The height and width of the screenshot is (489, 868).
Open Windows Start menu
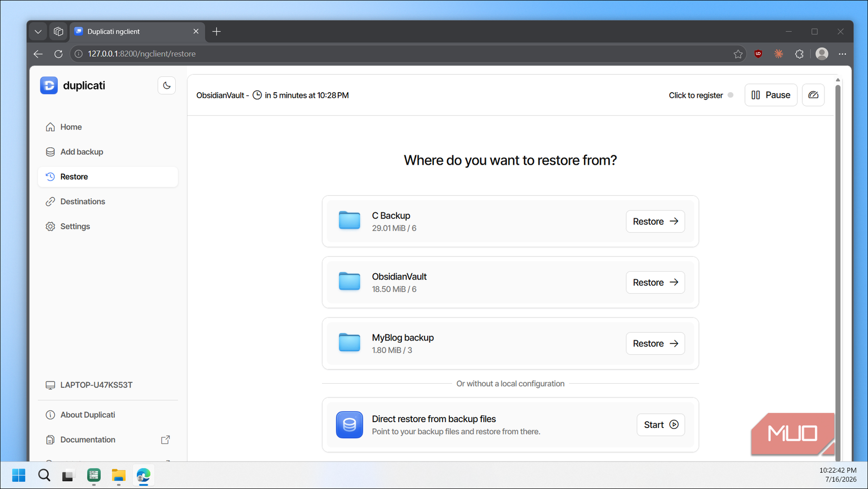pyautogui.click(x=18, y=475)
